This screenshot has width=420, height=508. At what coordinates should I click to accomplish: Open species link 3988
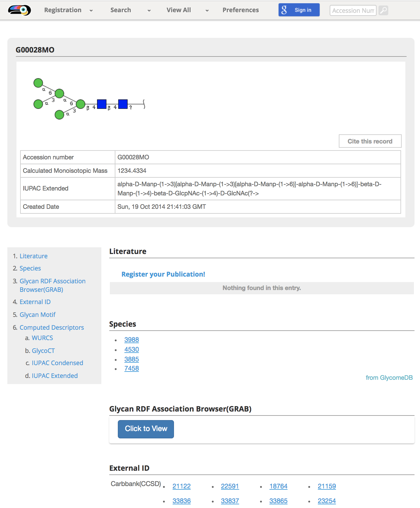tap(132, 340)
